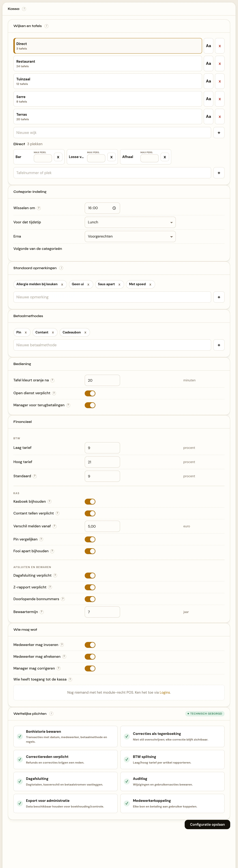Toggle Manager mag corrigeren

tap(90, 668)
